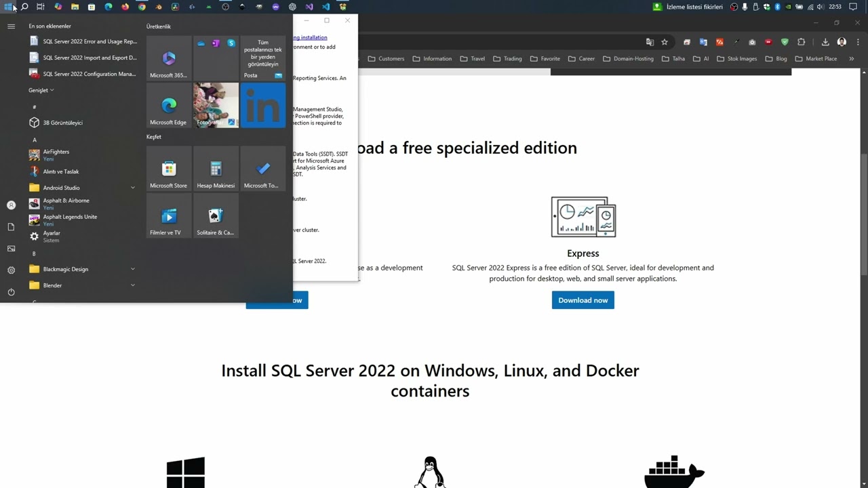
Task: Open notification center in system tray
Action: click(x=853, y=7)
